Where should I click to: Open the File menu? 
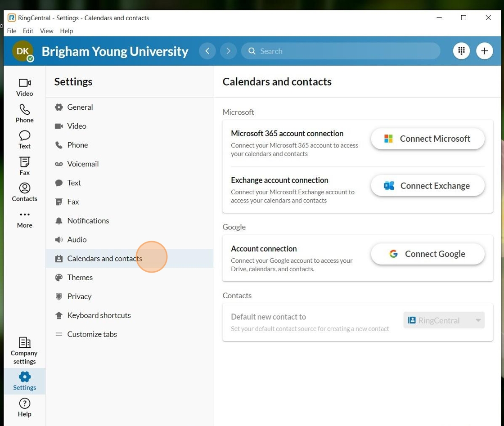[x=12, y=31]
